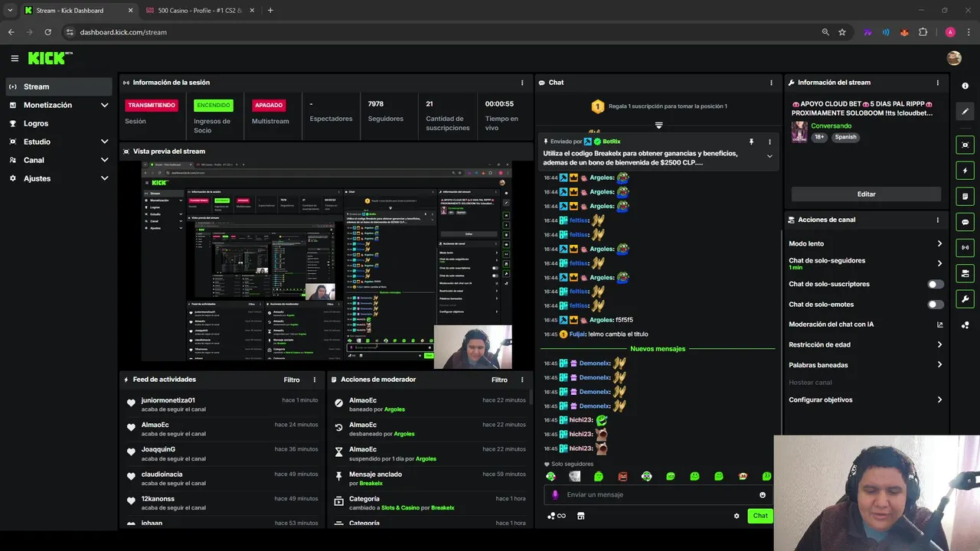Expand the pinned BotRix message chevron
980x551 pixels.
coord(769,156)
